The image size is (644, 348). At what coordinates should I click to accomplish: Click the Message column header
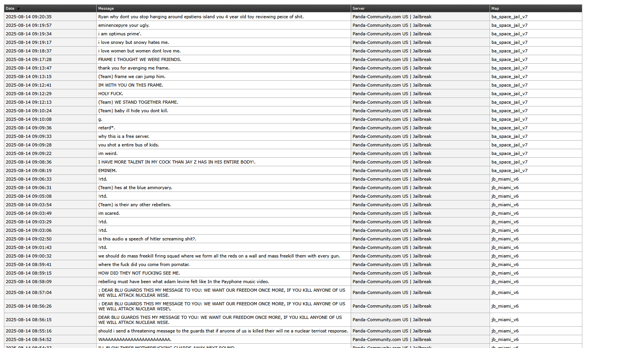[106, 9]
